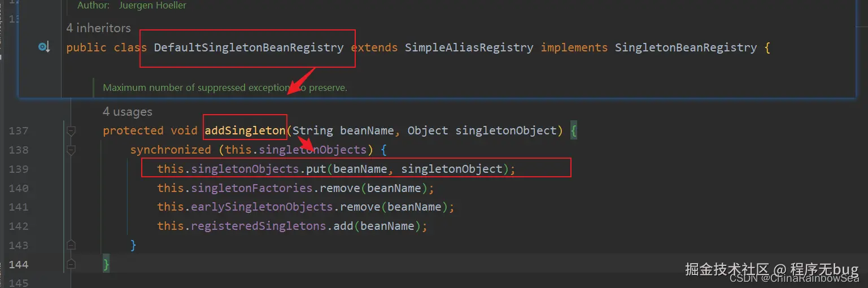Click the registeredSingletons field on line 142
Viewport: 868px width, 288px height.
click(x=259, y=226)
